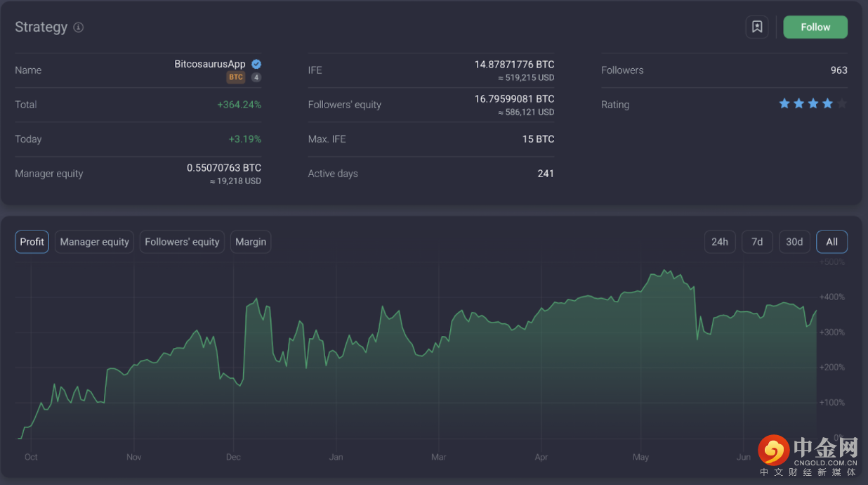Select the All time range

[x=831, y=242]
